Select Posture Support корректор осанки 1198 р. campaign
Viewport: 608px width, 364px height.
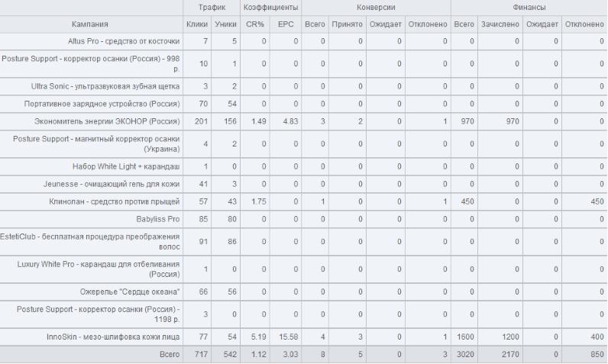[98, 314]
